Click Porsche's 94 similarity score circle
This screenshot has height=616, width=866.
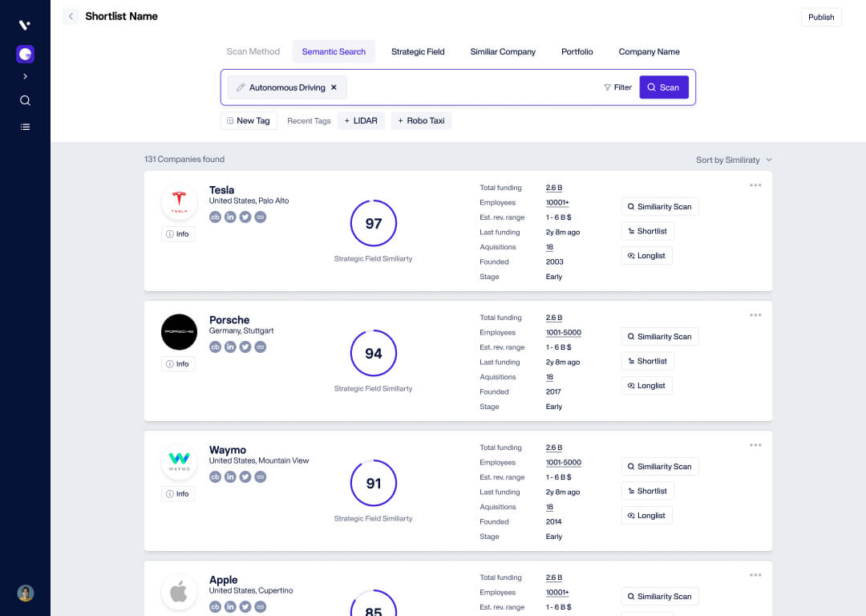pos(374,353)
